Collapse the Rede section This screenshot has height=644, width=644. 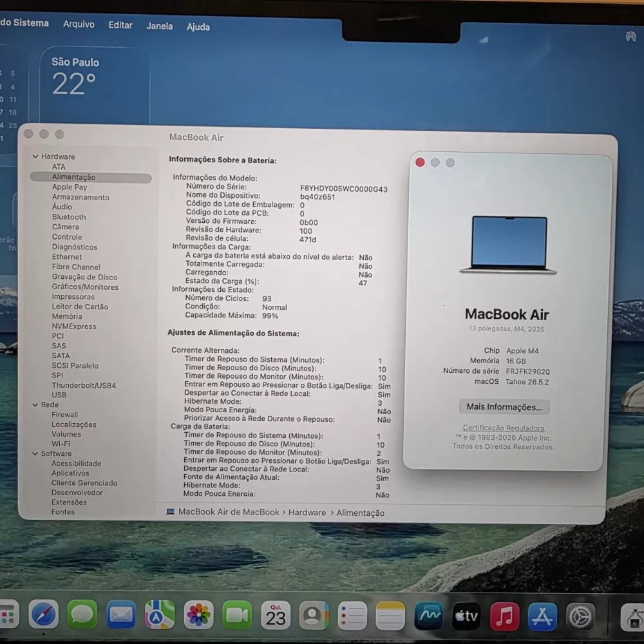click(x=35, y=404)
